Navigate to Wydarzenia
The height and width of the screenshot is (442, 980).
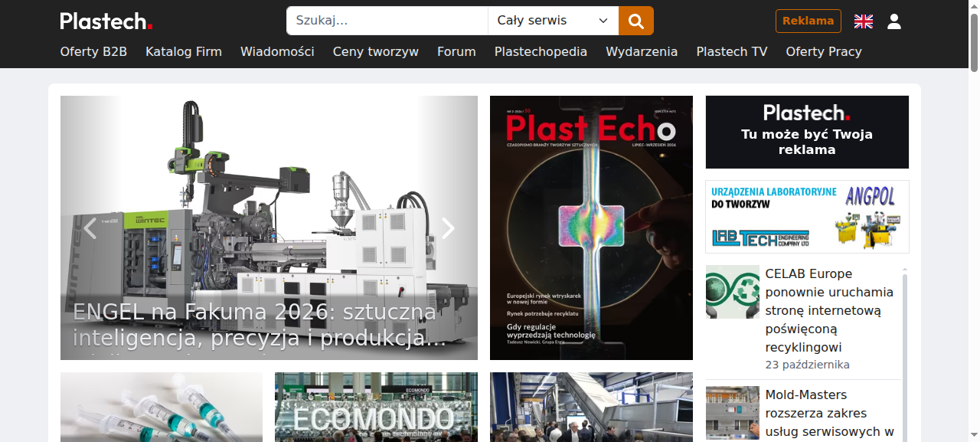coord(642,51)
